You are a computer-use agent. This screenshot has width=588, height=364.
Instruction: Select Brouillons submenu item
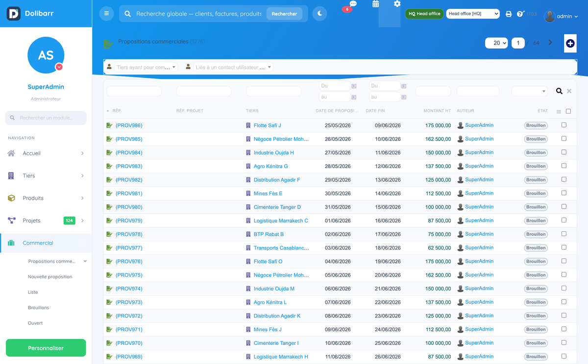pos(38,308)
